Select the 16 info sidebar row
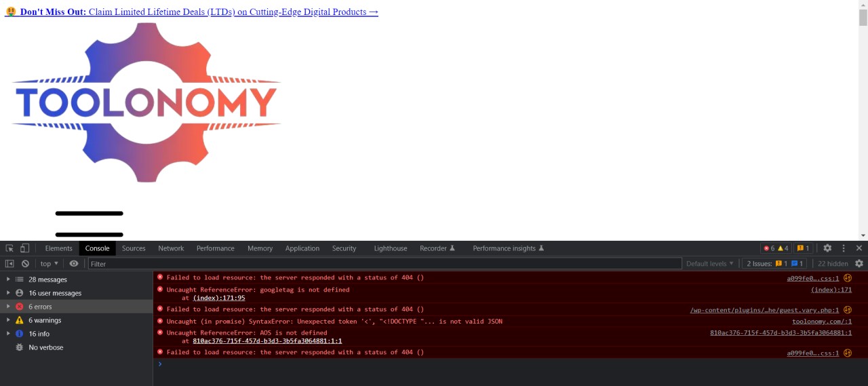Image resolution: width=868 pixels, height=386 pixels. 76,334
